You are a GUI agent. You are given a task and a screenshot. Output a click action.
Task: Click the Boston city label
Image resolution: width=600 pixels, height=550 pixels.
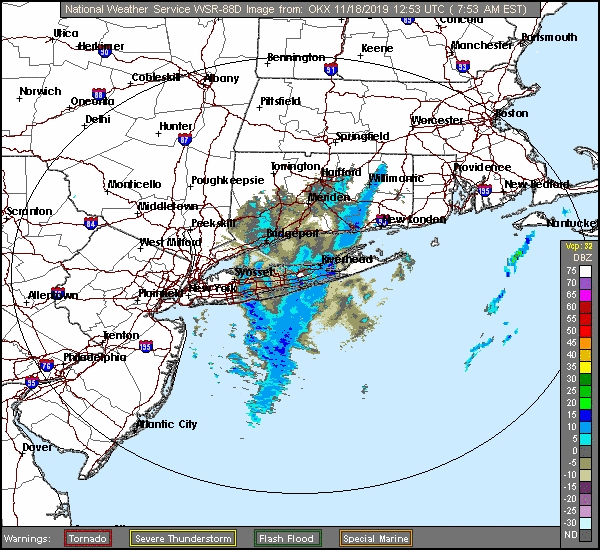511,113
